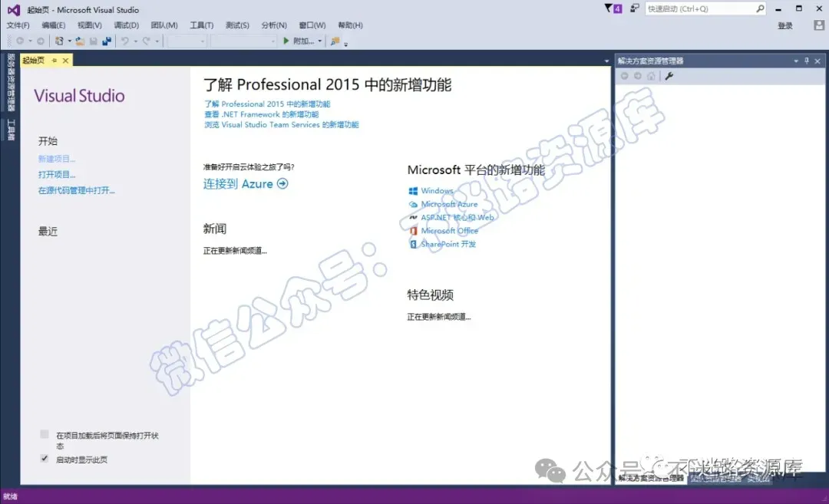Click the forward icon in Solution Explorer toolbar
Viewport: 829px width, 504px height.
pyautogui.click(x=638, y=76)
